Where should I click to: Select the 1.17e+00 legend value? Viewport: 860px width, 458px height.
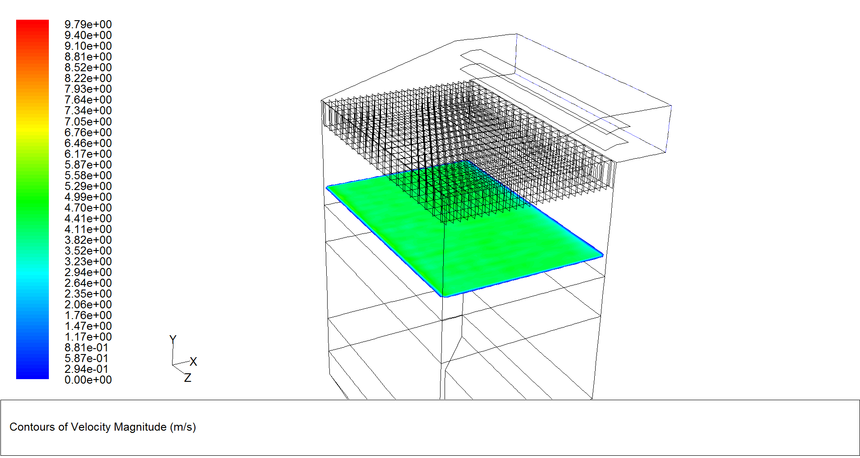[x=88, y=337]
